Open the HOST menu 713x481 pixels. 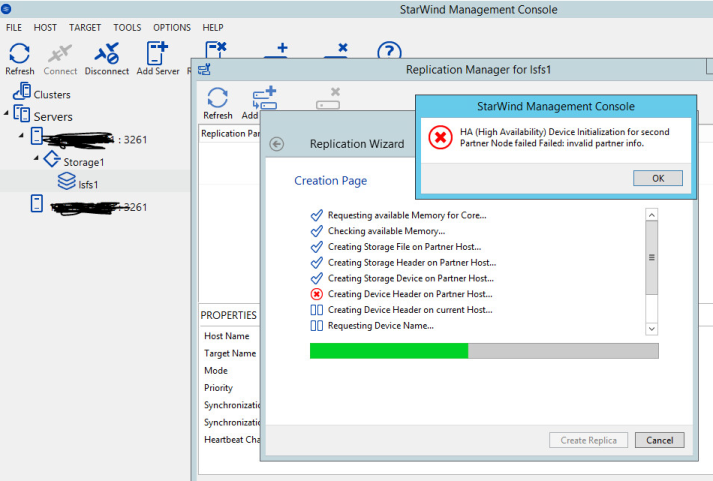[45, 28]
